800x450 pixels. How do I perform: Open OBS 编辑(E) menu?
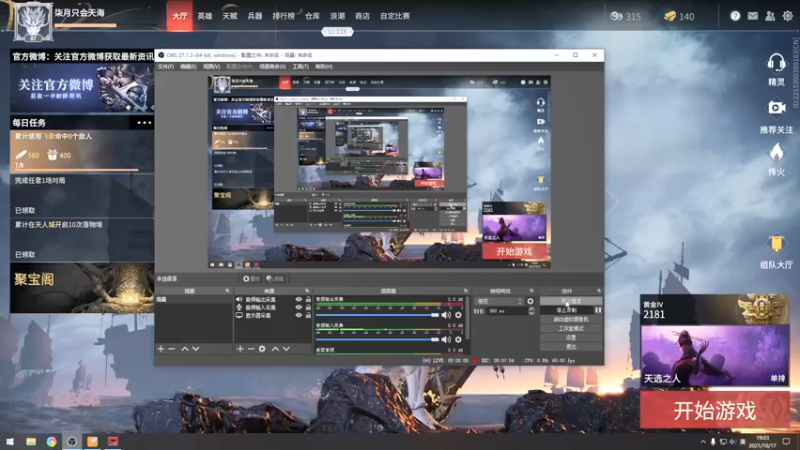point(188,67)
